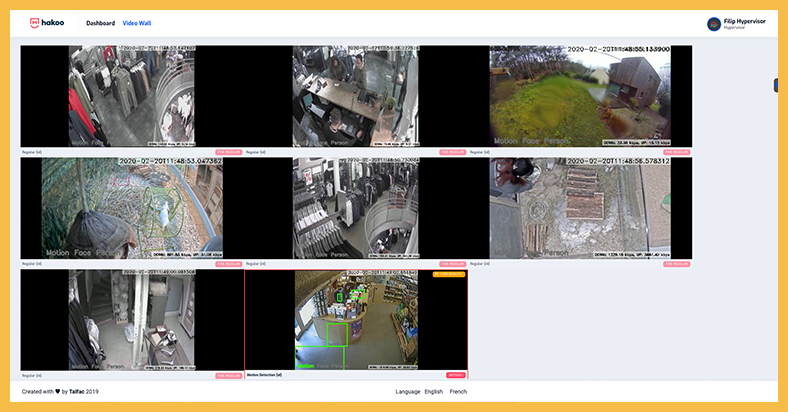Select the top-right garden house camera feed
Screen dimensions: 788x412
click(580, 96)
